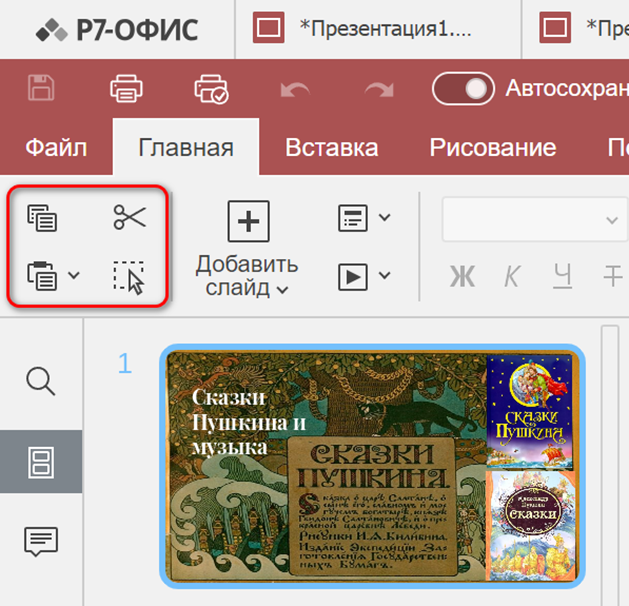Viewport: 629px width, 606px height.
Task: Open the Файл tab
Action: [56, 148]
